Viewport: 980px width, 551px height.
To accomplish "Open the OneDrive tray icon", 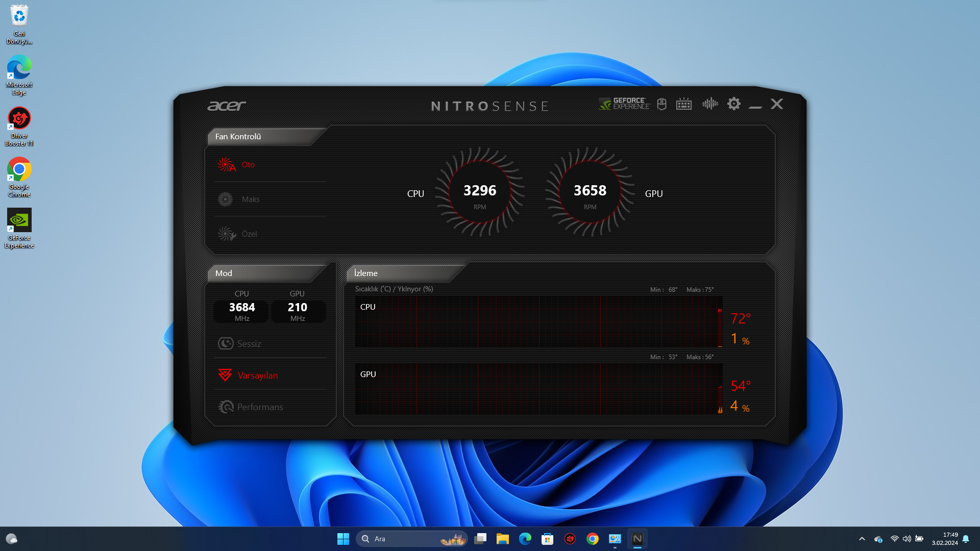I will tap(878, 539).
